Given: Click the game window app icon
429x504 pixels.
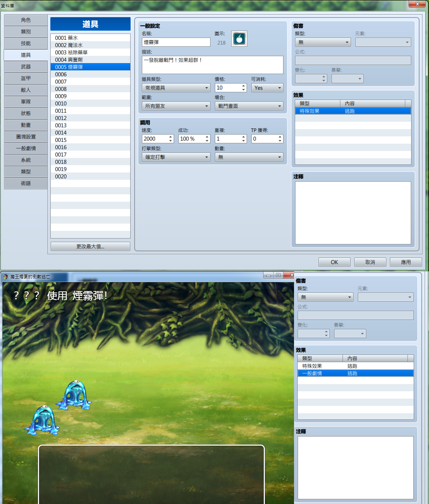Looking at the screenshot, I should point(5,277).
